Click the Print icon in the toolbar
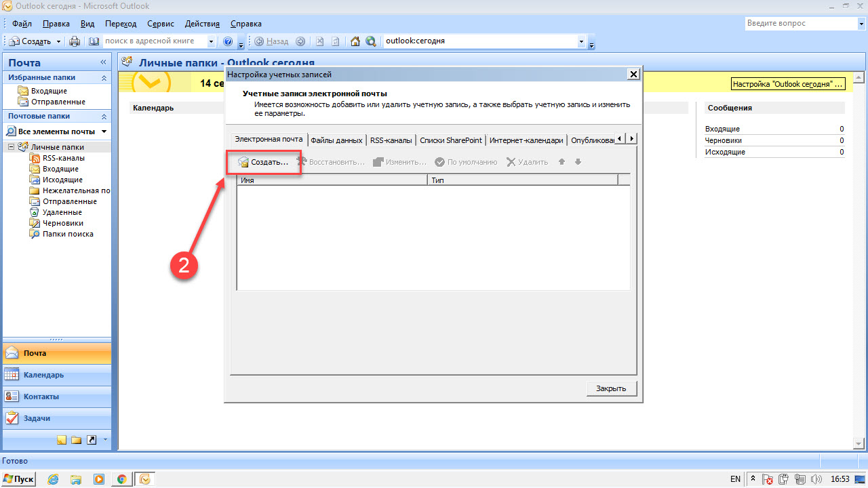Image resolution: width=868 pixels, height=488 pixels. (75, 41)
